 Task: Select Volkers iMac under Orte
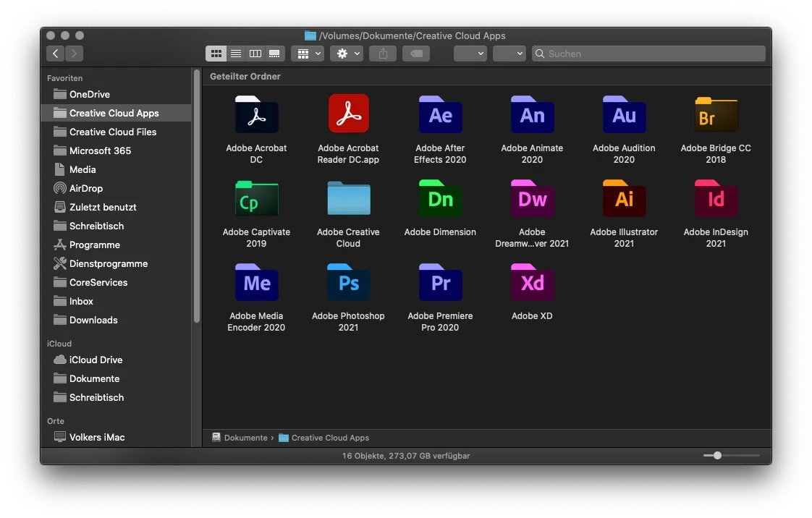point(116,437)
